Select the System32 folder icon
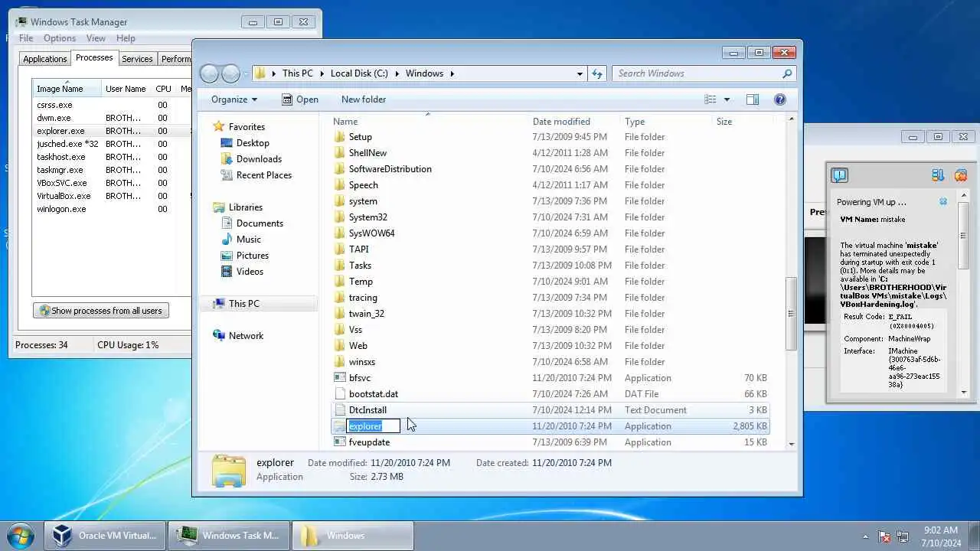This screenshot has height=551, width=980. [340, 217]
